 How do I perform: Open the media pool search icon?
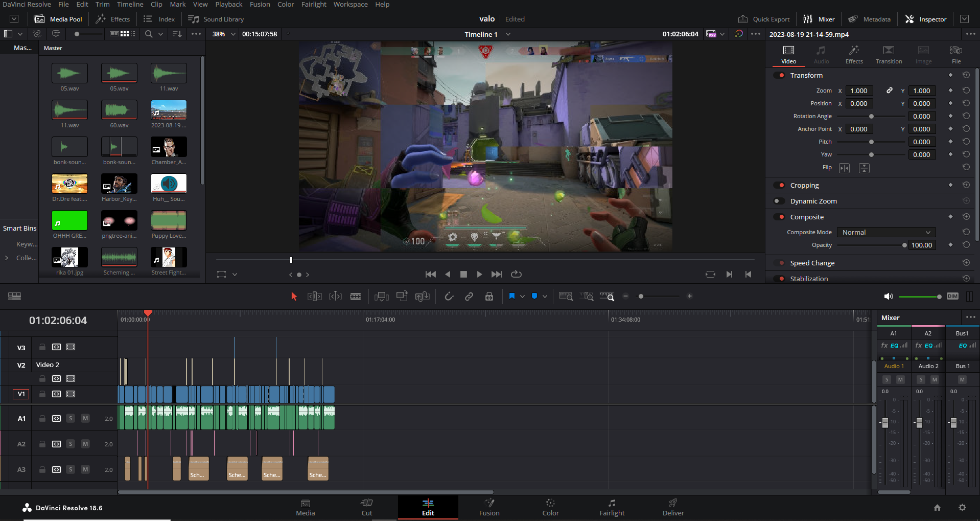click(x=149, y=34)
